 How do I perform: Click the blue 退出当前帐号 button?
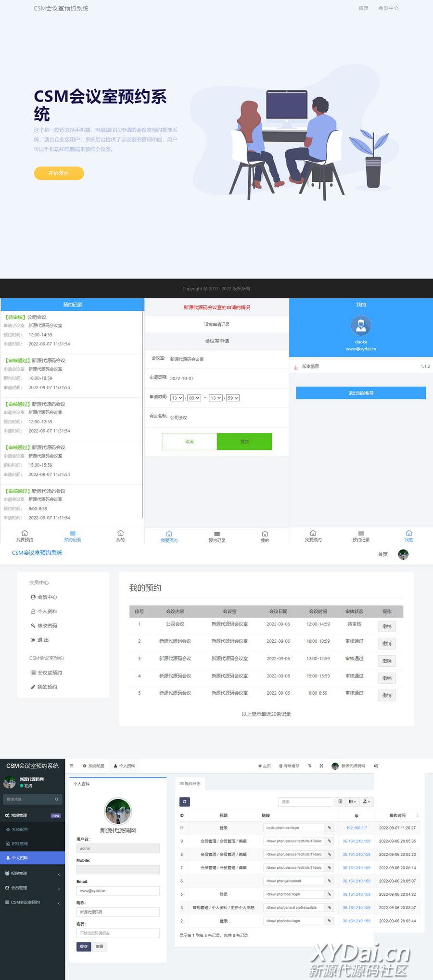coord(361,393)
